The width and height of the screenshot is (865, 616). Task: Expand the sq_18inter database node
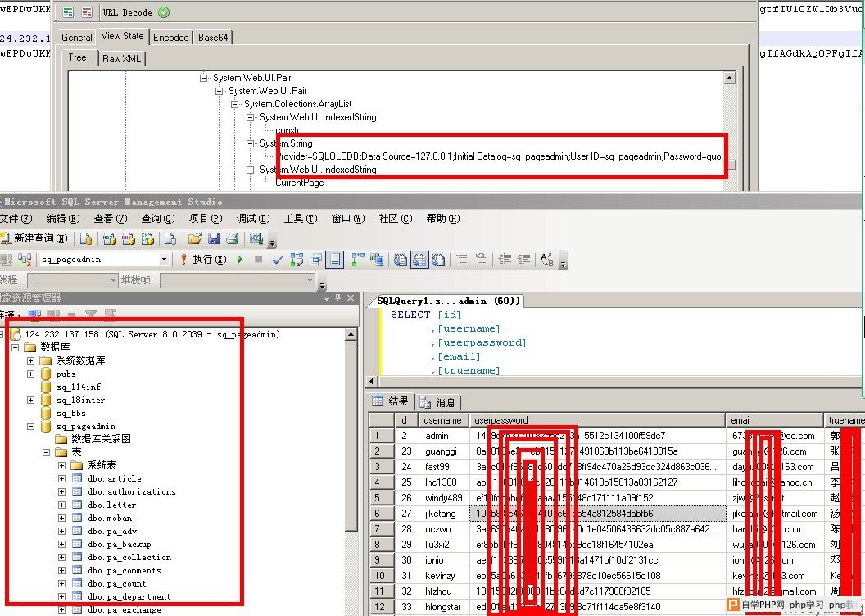(x=30, y=401)
